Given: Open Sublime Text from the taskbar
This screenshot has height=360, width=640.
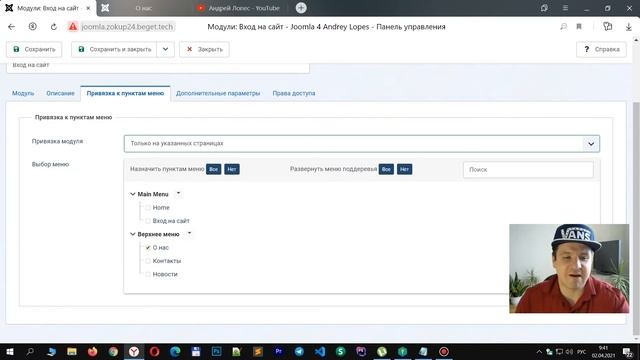Looking at the screenshot, I should [x=258, y=351].
